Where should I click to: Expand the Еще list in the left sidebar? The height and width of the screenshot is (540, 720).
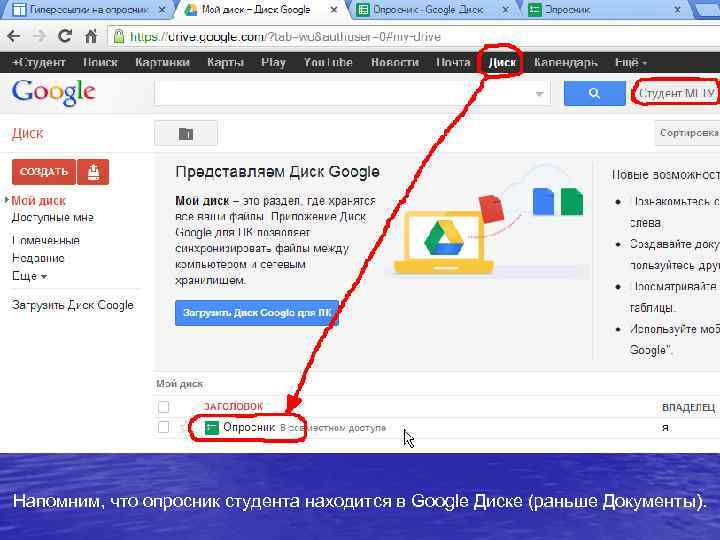pos(29,276)
